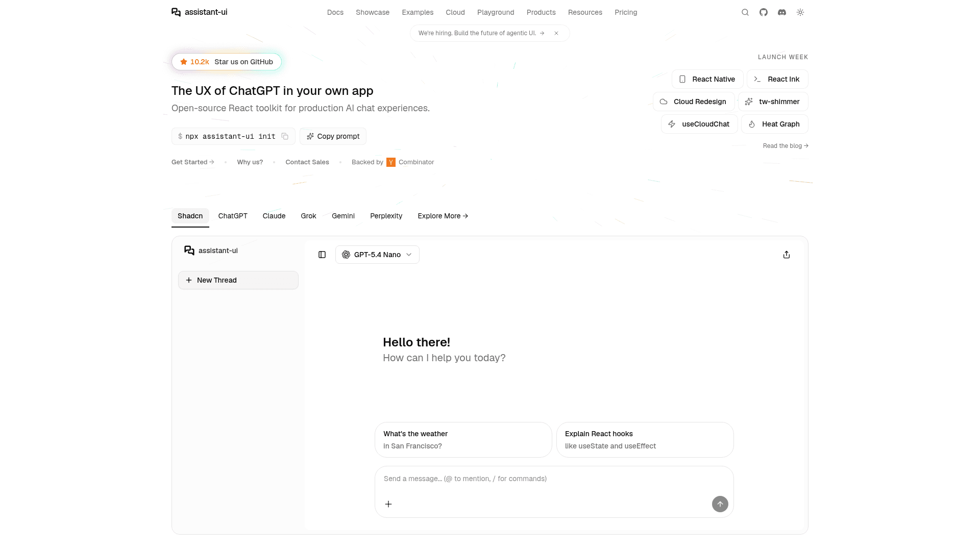
Task: Click Read the blog link
Action: (x=786, y=146)
